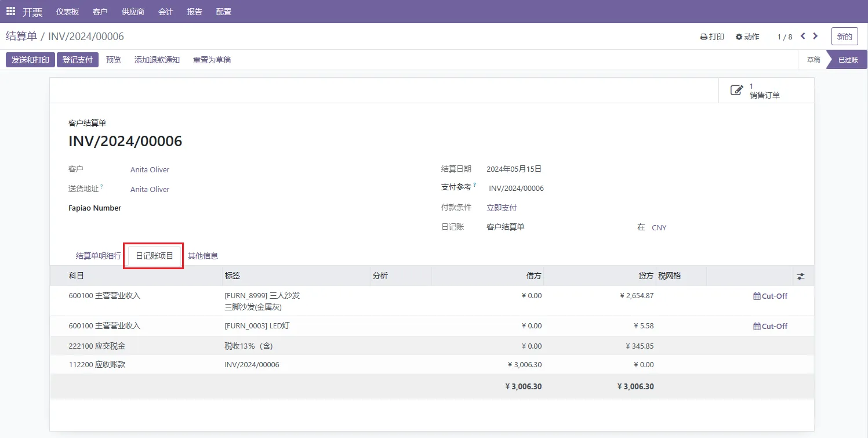Click the invoice title INV/2024/00006
The height and width of the screenshot is (438, 868).
coord(125,141)
